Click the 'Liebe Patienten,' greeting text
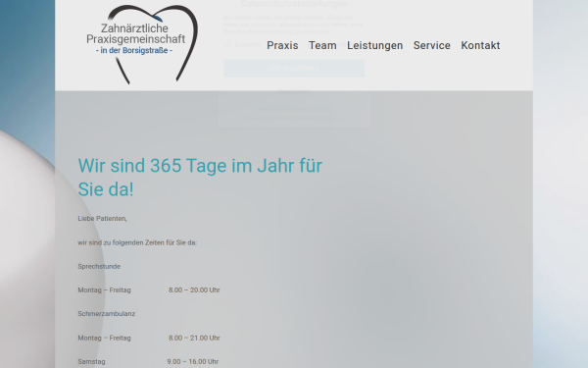Image resolution: width=588 pixels, height=368 pixels. (x=102, y=219)
